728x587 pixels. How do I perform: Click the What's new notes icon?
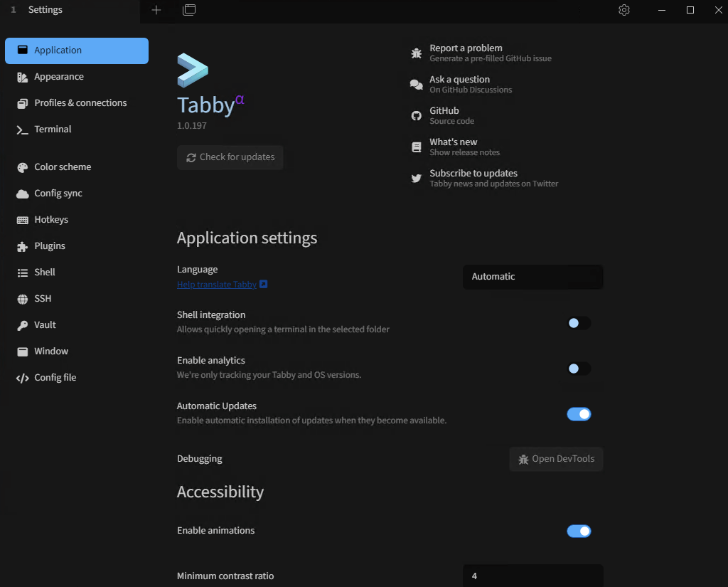[x=417, y=147]
